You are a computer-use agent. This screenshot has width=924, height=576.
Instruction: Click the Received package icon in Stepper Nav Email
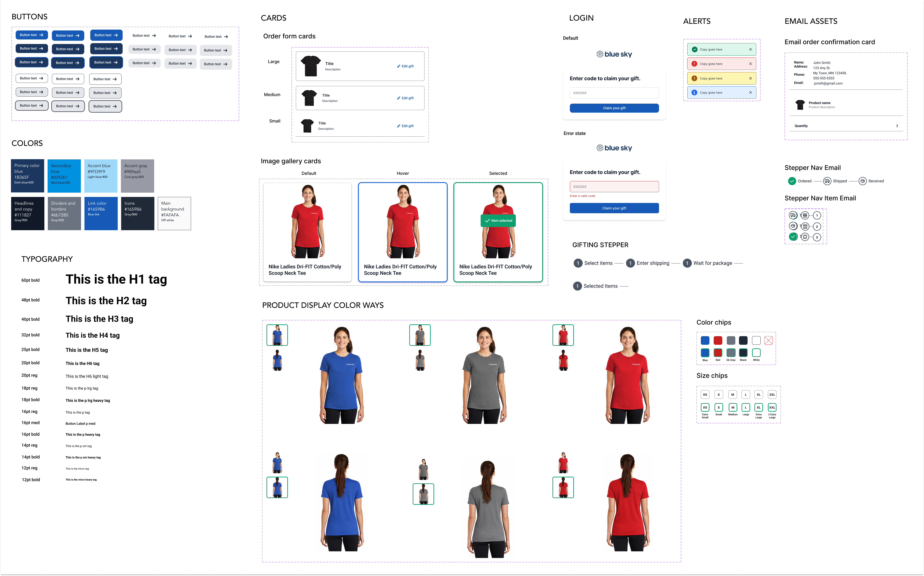863,181
